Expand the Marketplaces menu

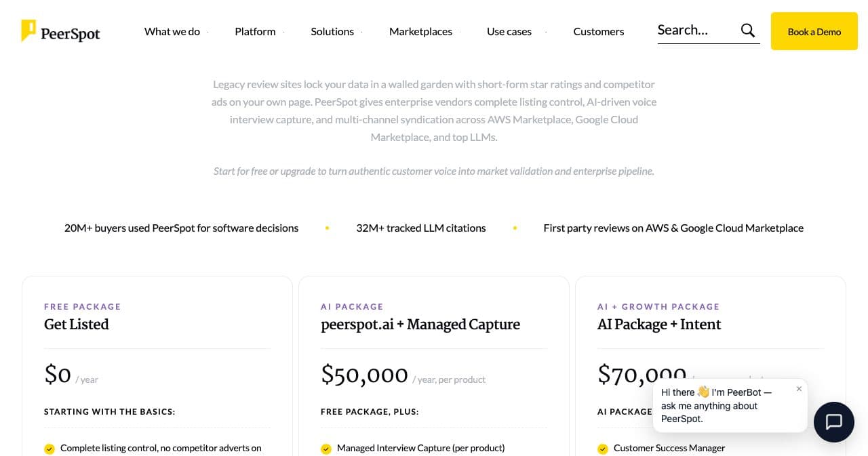[420, 31]
